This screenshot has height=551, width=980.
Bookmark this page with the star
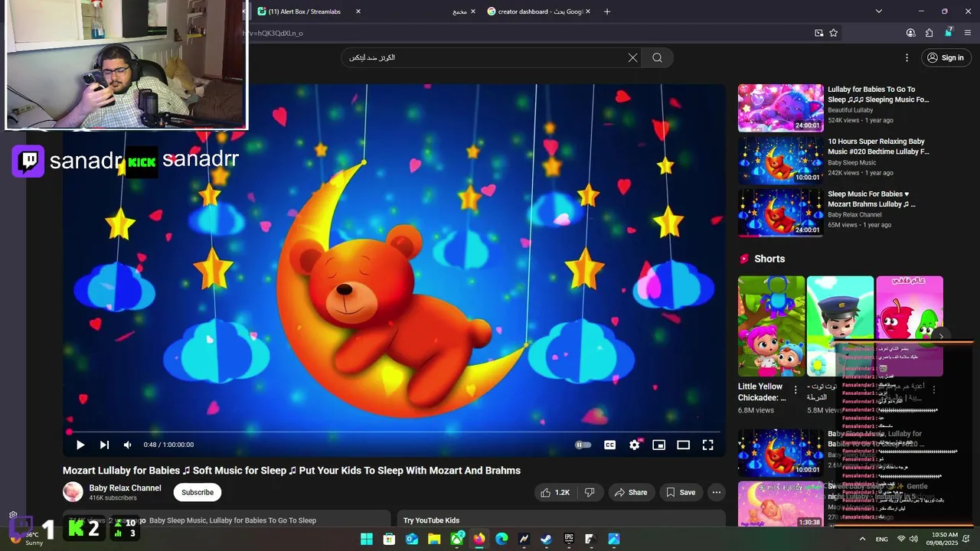pos(833,33)
